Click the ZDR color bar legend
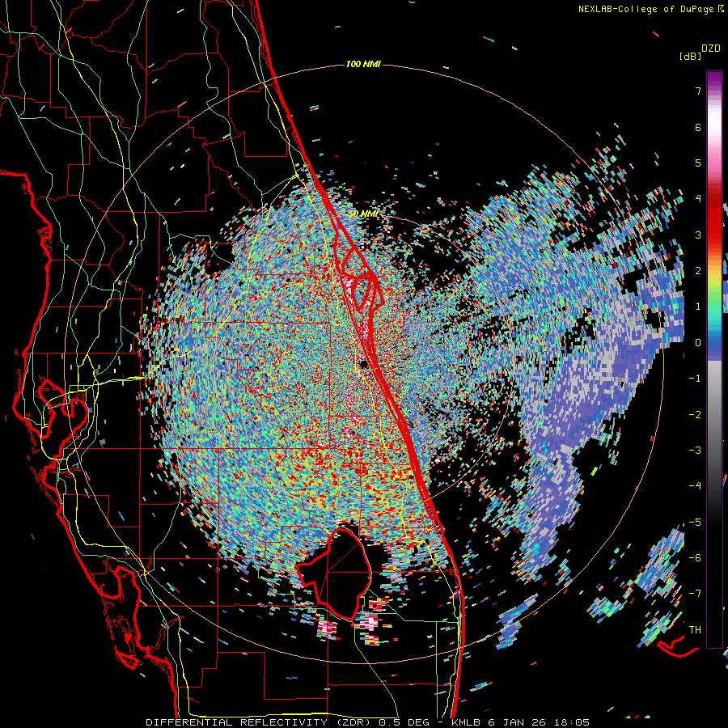728x728 pixels. click(714, 359)
